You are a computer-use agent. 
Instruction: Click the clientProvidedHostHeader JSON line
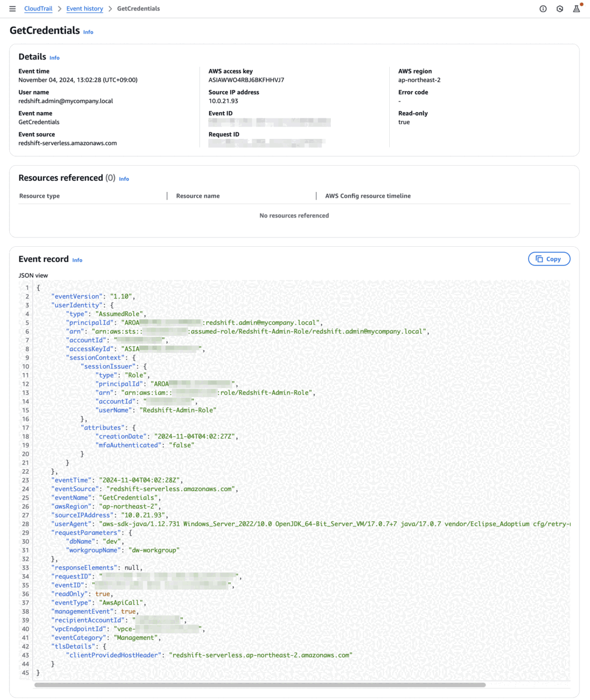tap(209, 655)
